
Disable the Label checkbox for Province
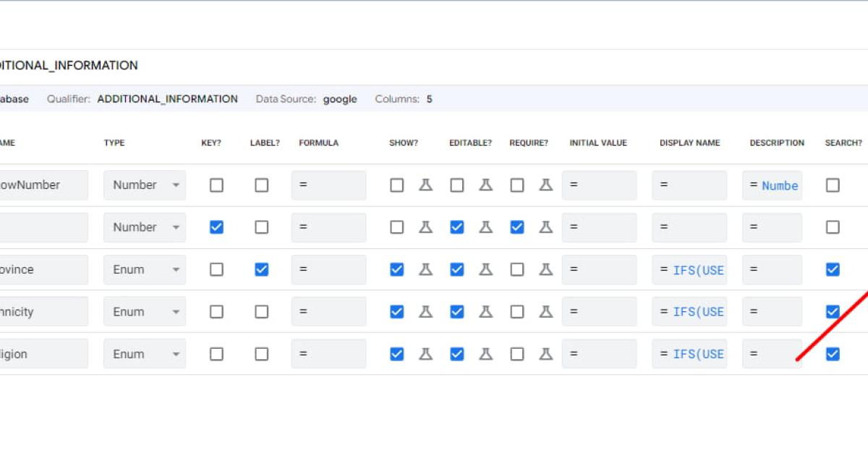[x=262, y=269]
